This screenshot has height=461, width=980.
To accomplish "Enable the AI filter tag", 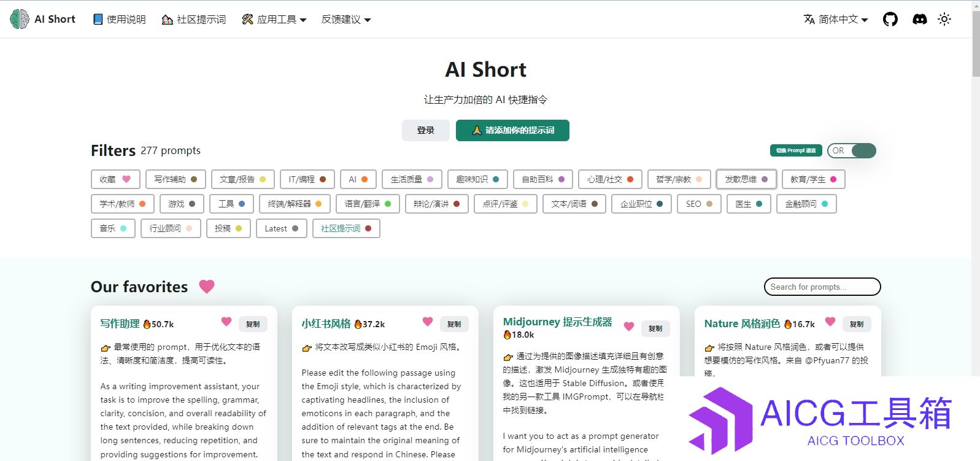I will tap(358, 179).
